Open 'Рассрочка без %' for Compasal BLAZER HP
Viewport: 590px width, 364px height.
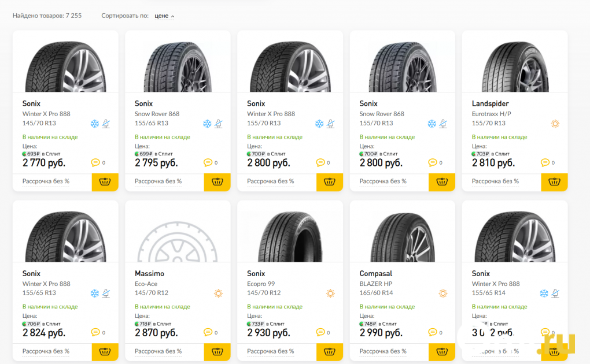point(383,351)
